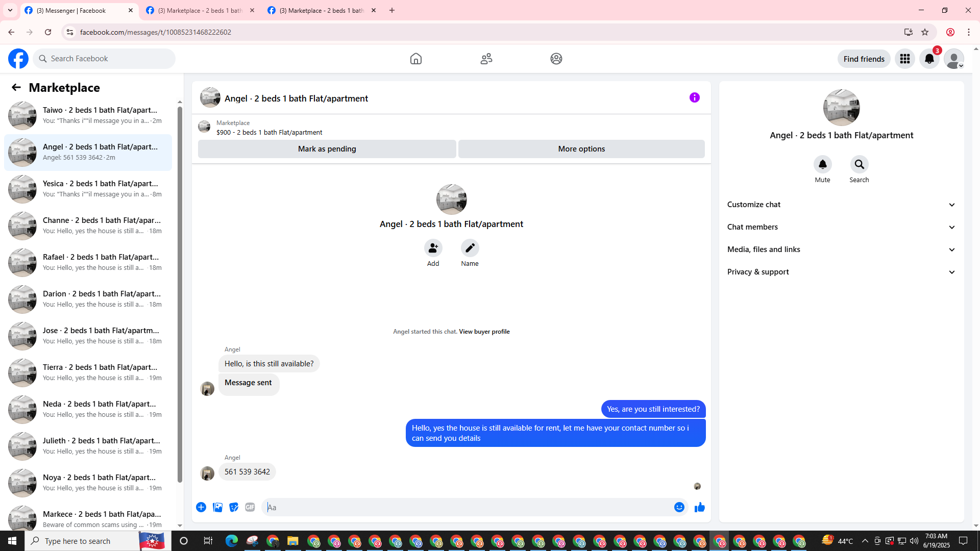Open the Channe conversation
Image resolution: width=980 pixels, height=551 pixels.
(x=88, y=226)
